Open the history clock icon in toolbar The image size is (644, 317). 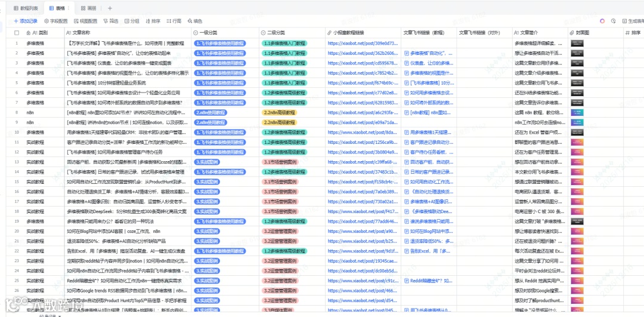tap(613, 21)
